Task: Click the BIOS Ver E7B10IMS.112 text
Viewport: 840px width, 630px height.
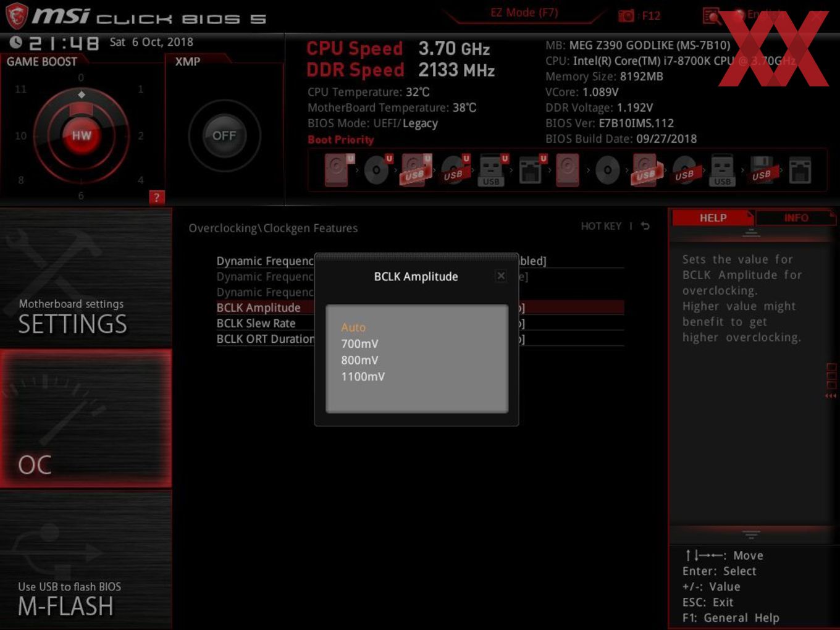Action: 610,123
